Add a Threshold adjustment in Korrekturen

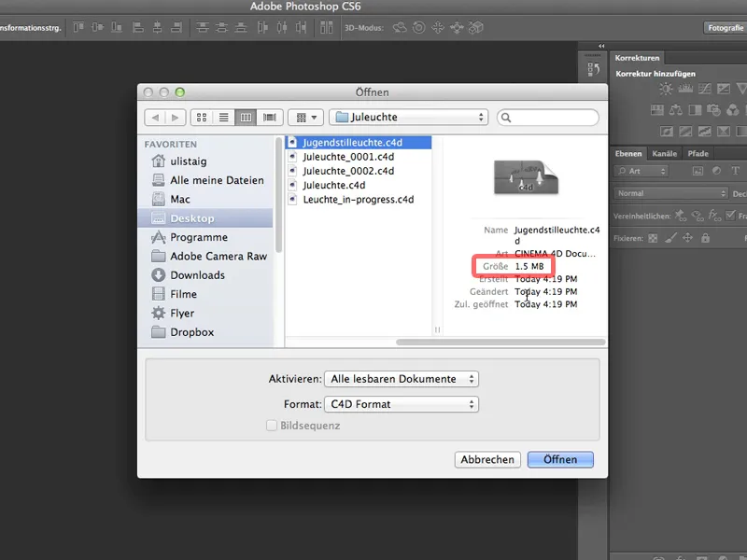click(705, 131)
